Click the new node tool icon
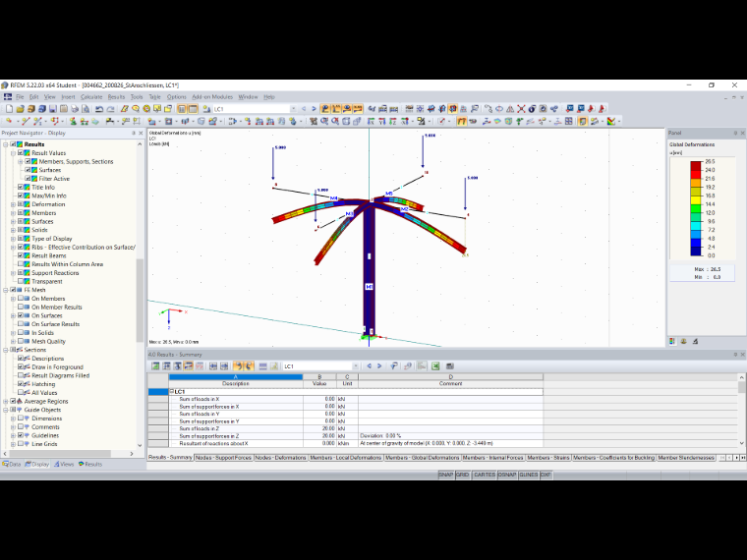Viewport: 747px width, 560px height. (9, 122)
